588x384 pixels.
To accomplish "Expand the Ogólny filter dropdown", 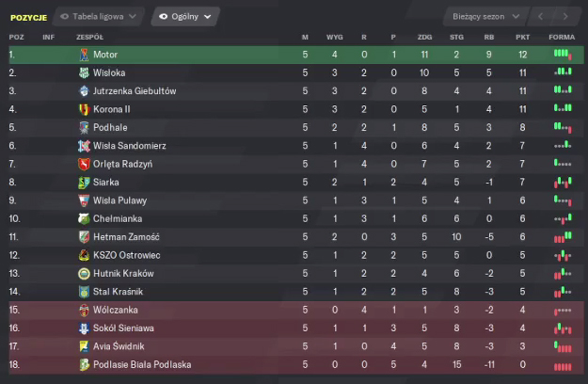I will click(x=184, y=17).
